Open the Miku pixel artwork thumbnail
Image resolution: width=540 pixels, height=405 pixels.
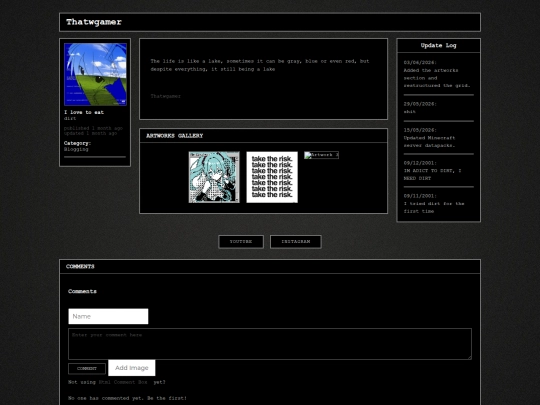pos(214,177)
